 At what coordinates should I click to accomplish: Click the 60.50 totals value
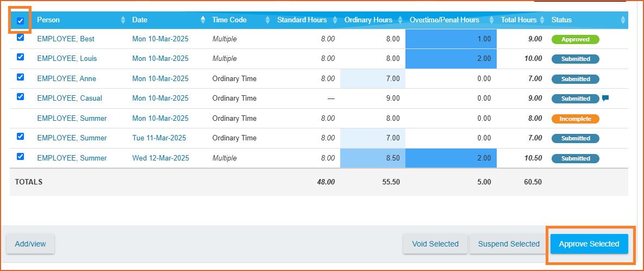[x=533, y=182]
